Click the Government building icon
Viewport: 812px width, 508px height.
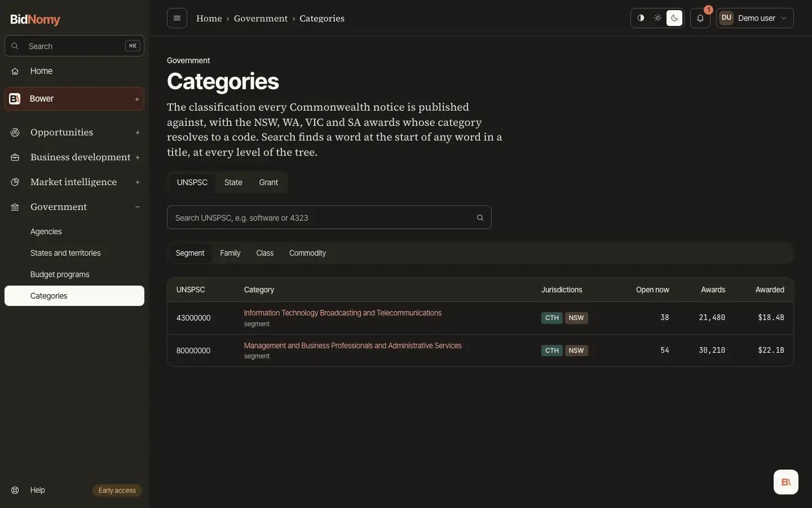pos(15,207)
